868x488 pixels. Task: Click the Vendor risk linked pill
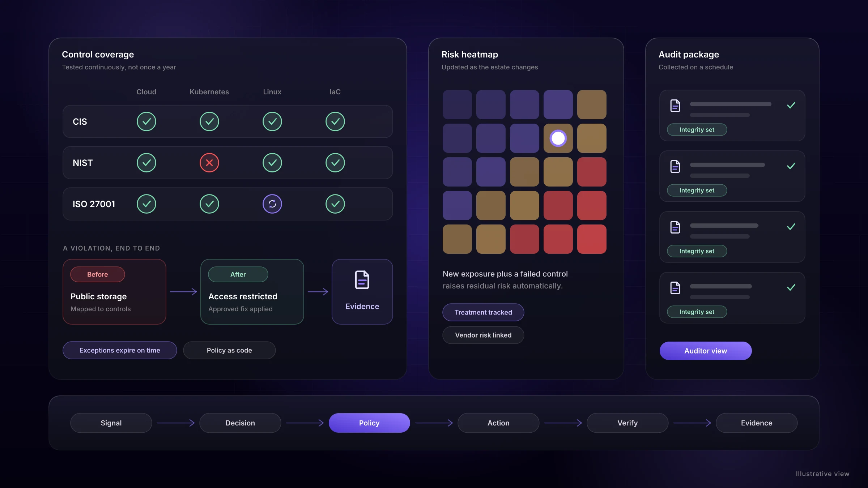(x=483, y=335)
